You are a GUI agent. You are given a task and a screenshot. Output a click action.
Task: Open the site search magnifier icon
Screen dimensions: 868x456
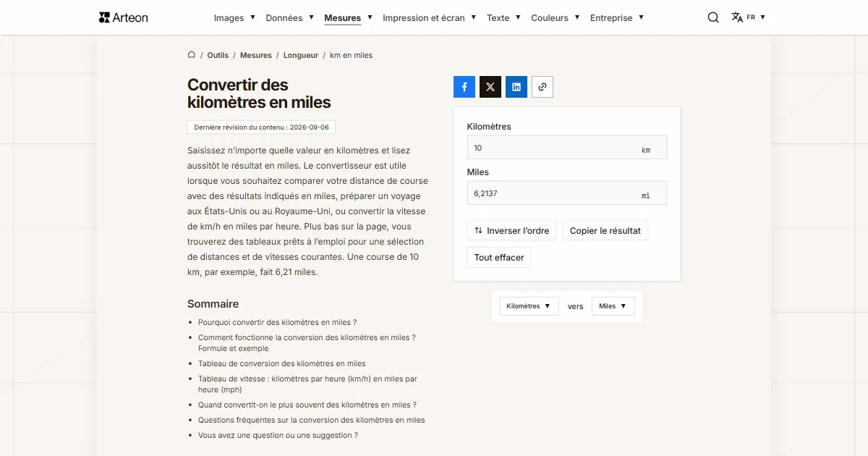(x=713, y=17)
